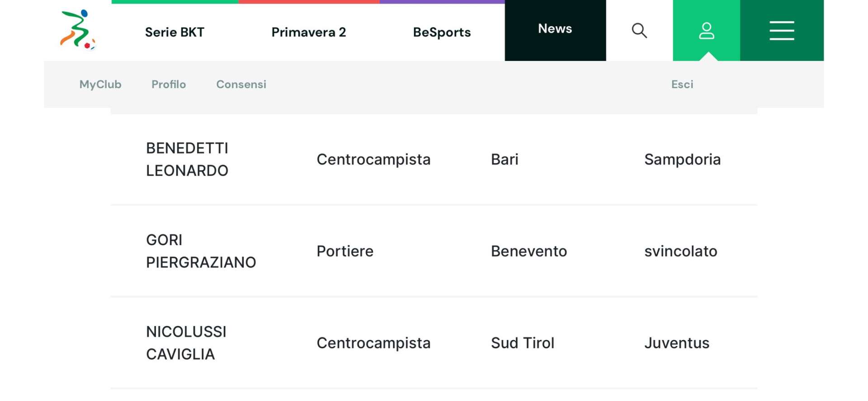Image resolution: width=868 pixels, height=401 pixels.
Task: Open the Primavera 2 section
Action: 309,33
